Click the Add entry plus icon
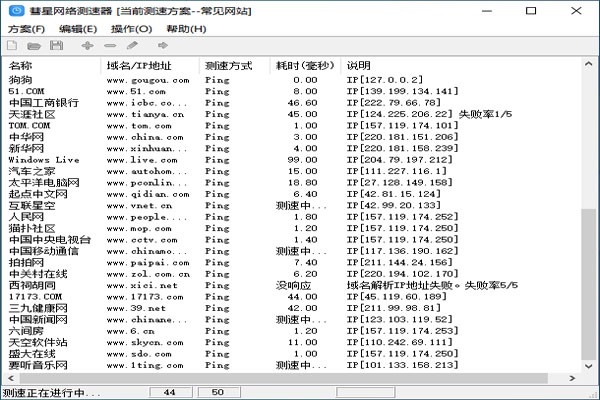This screenshot has width=600, height=400. (88, 46)
